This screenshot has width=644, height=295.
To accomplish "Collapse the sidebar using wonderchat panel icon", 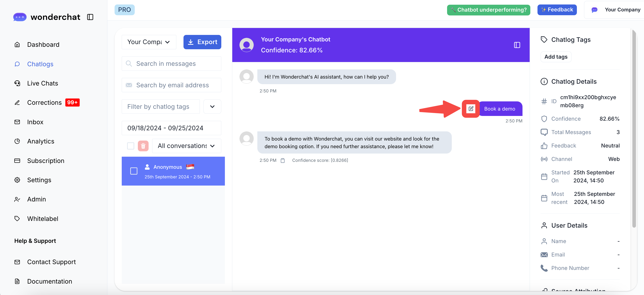I will tap(90, 17).
